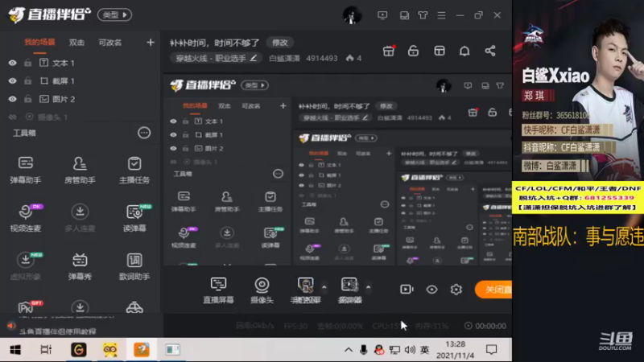The height and width of the screenshot is (362, 644).
Task: Expand the arrow next to phone screen-cast source
Action: click(x=324, y=287)
